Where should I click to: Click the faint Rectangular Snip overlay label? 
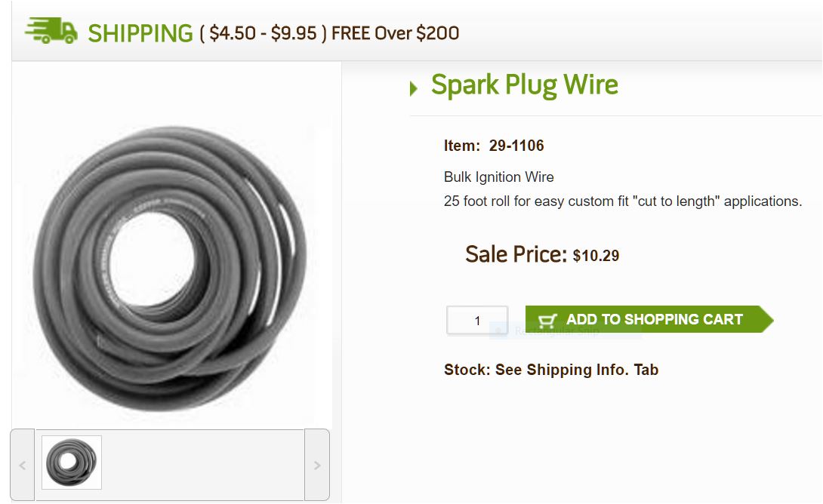point(556,331)
